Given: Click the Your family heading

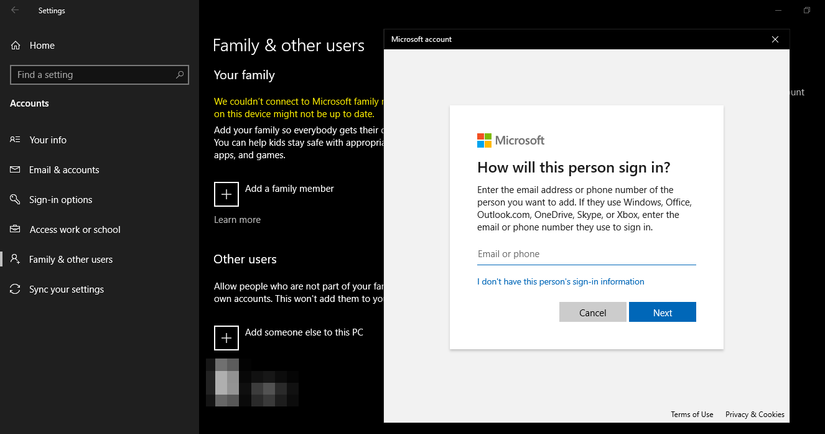Looking at the screenshot, I should [x=244, y=75].
